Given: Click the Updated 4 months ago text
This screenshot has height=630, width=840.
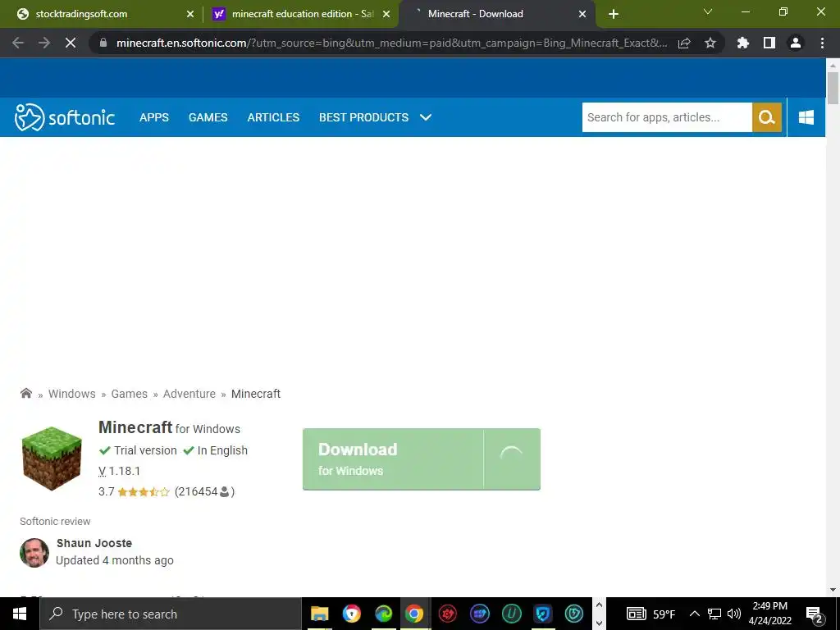Looking at the screenshot, I should click(115, 560).
